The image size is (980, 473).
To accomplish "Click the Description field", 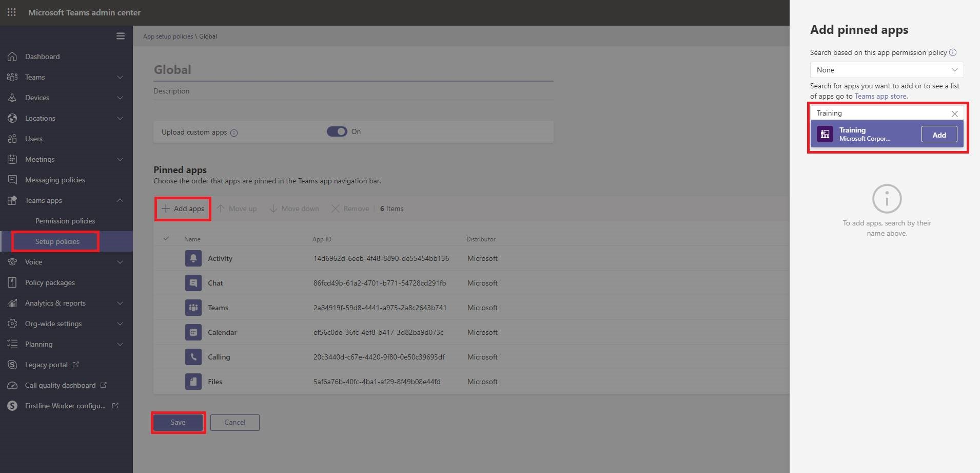I will (353, 91).
